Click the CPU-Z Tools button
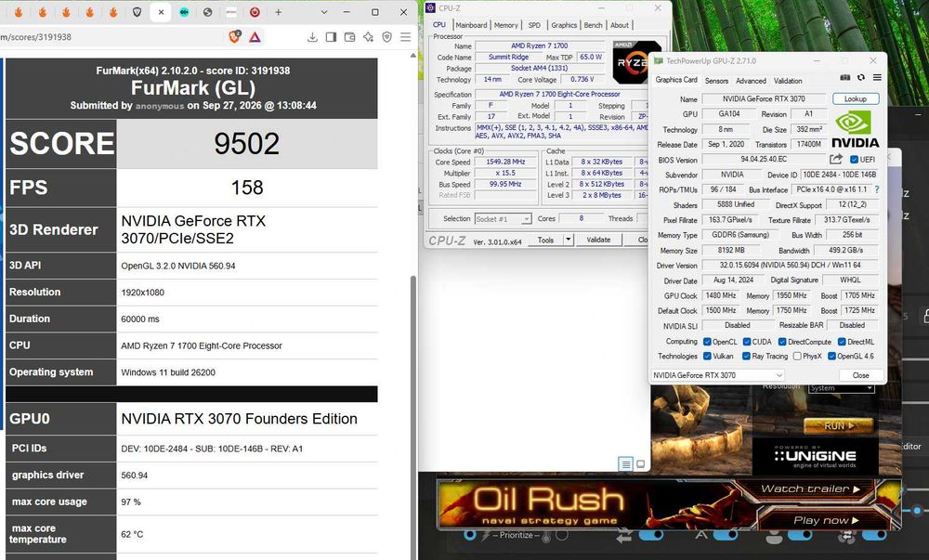The height and width of the screenshot is (560, 929). point(545,240)
